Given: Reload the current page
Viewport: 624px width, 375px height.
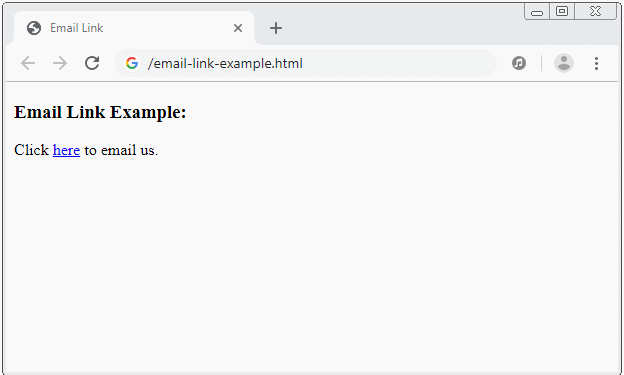Looking at the screenshot, I should (x=92, y=63).
